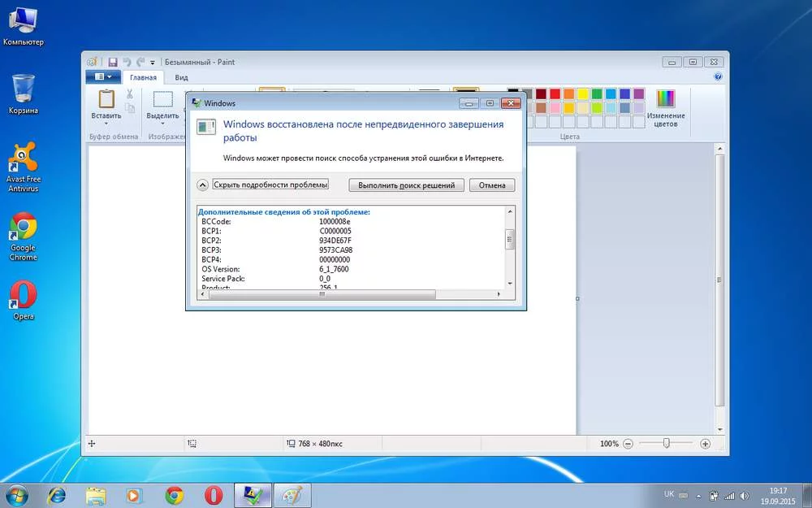Open Avast Free Antivirus desktop icon

24,157
